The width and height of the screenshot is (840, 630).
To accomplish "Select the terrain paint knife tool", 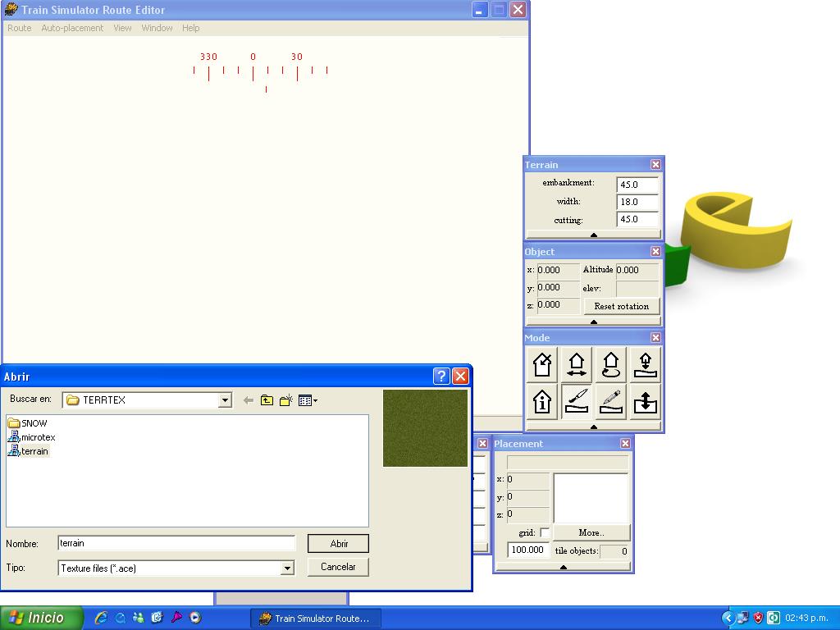I will coord(576,402).
